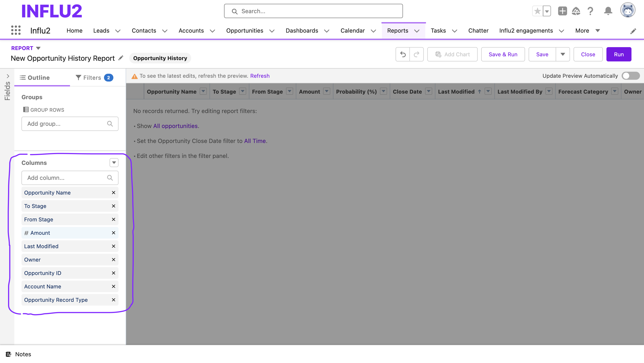The image size is (644, 363).
Task: Click the Refresh preview link
Action: pyautogui.click(x=260, y=76)
